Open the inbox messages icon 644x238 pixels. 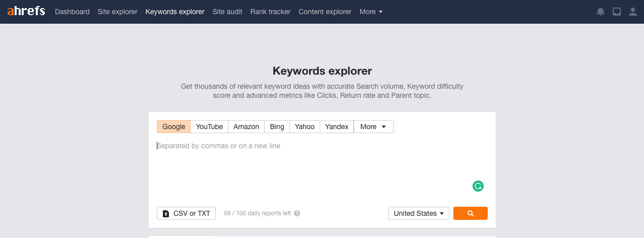pyautogui.click(x=616, y=12)
